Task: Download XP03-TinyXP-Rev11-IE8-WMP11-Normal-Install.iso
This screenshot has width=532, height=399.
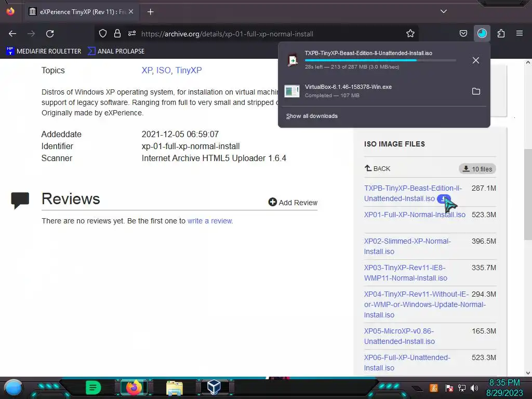Action: pyautogui.click(x=405, y=273)
